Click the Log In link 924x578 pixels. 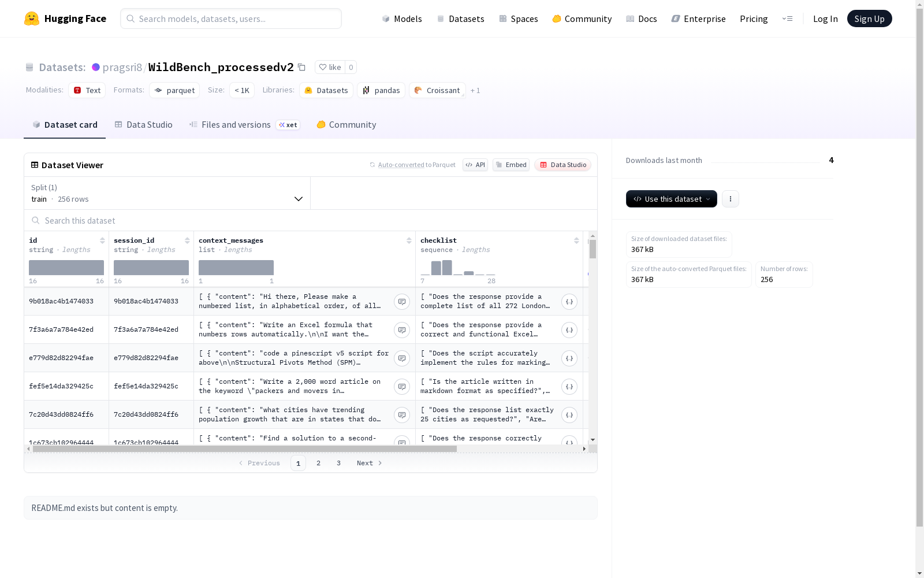825,18
